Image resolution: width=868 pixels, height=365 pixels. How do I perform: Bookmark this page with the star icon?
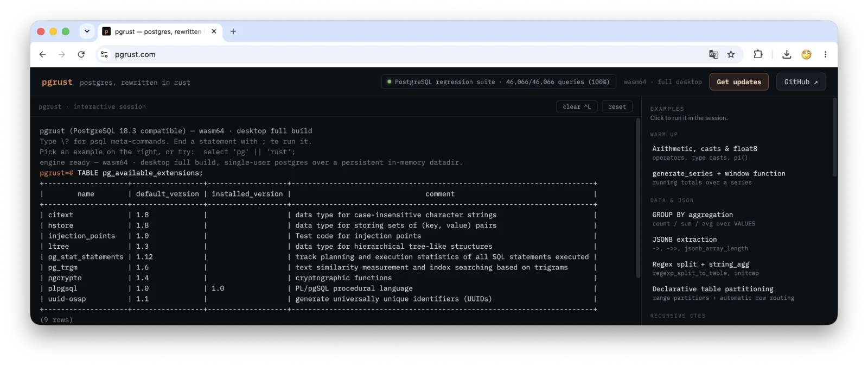731,54
